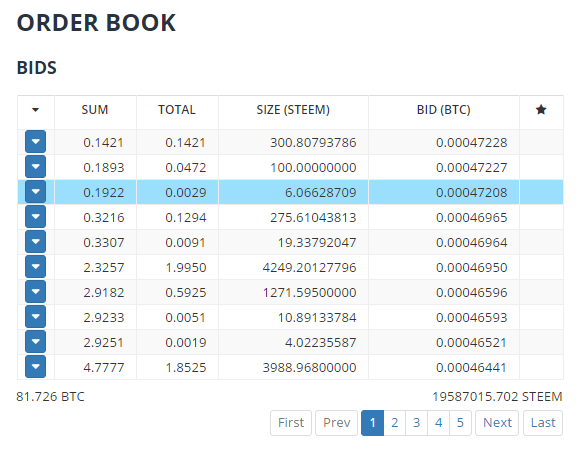Viewport: 588px width, 449px height.
Task: Click bid price 0.00046950
Action: pyautogui.click(x=472, y=267)
